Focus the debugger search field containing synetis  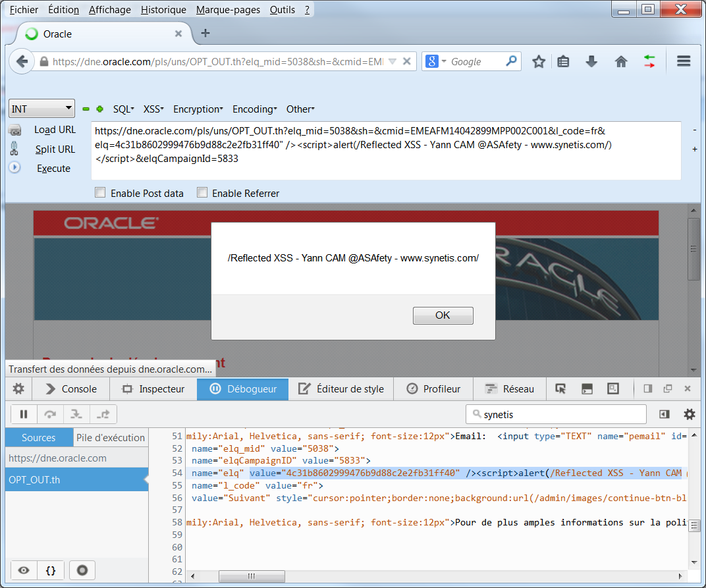[556, 414]
